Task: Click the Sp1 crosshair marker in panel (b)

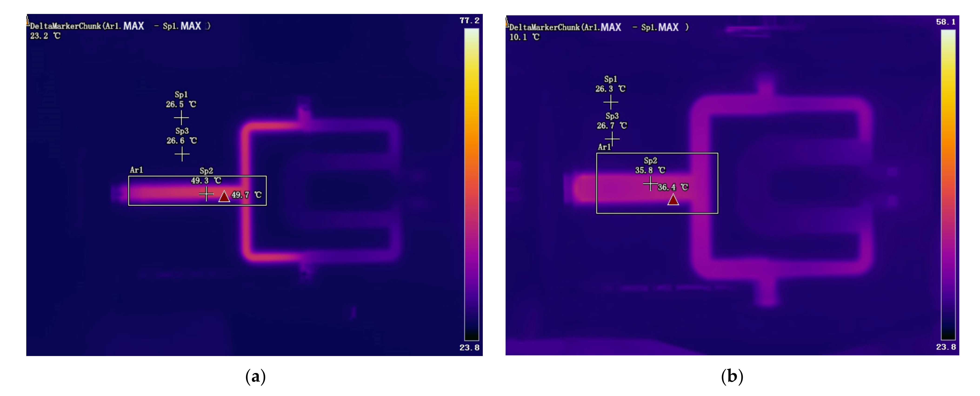Action: (x=611, y=102)
